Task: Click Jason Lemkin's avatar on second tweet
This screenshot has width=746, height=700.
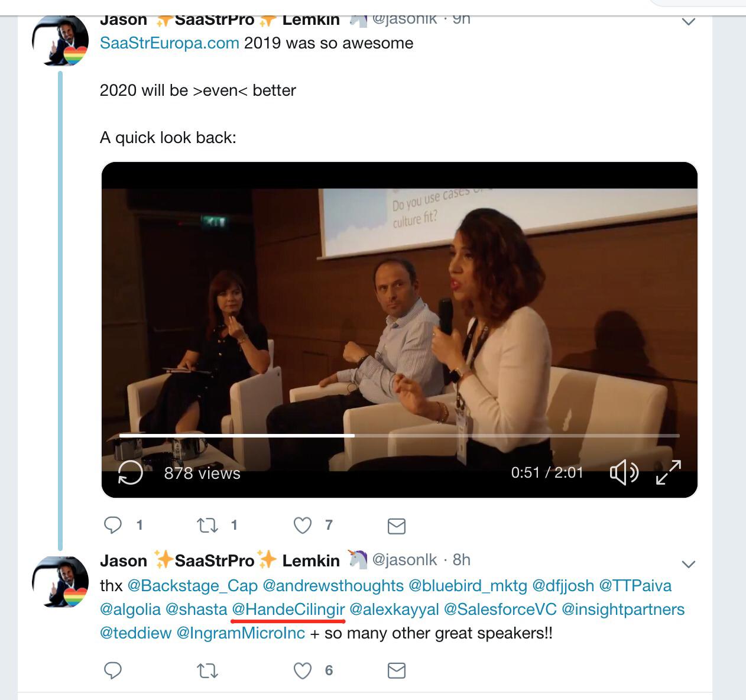Action: point(60,582)
